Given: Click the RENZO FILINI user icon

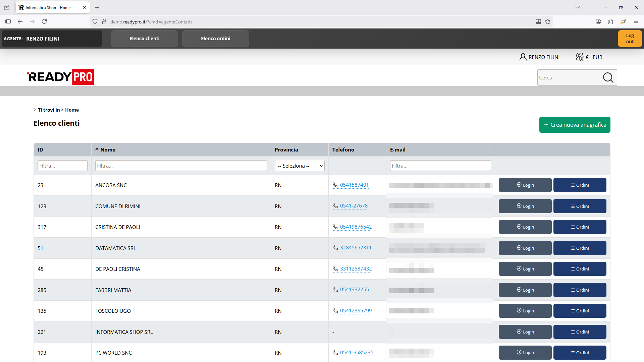Looking at the screenshot, I should point(523,57).
